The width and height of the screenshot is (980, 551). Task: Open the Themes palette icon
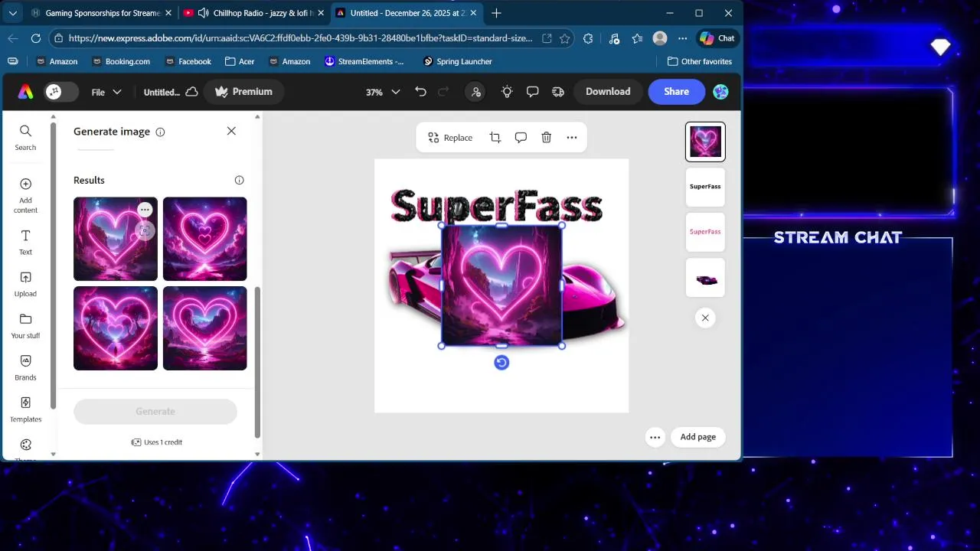(25, 445)
